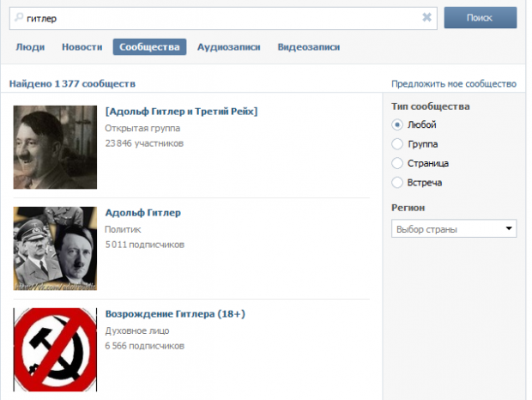Open Возрождение Гитлера (18+) community link
The image size is (532, 400).
pyautogui.click(x=175, y=314)
